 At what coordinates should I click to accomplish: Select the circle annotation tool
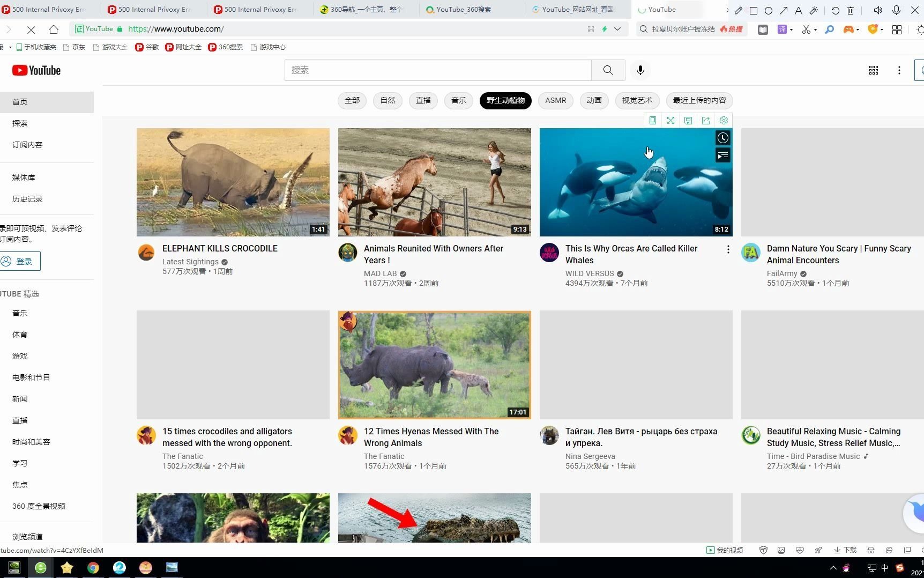click(x=768, y=10)
